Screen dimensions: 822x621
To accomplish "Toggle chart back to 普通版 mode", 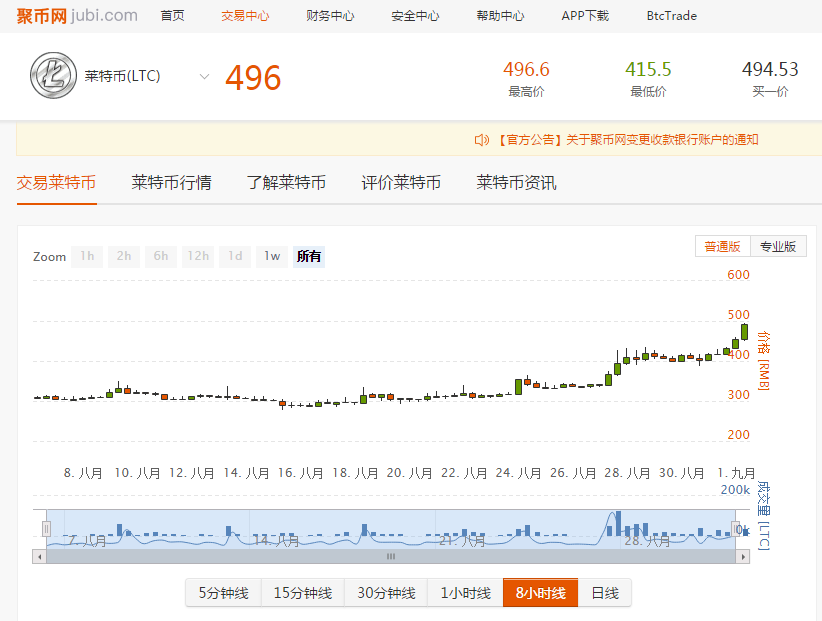I will 723,246.
